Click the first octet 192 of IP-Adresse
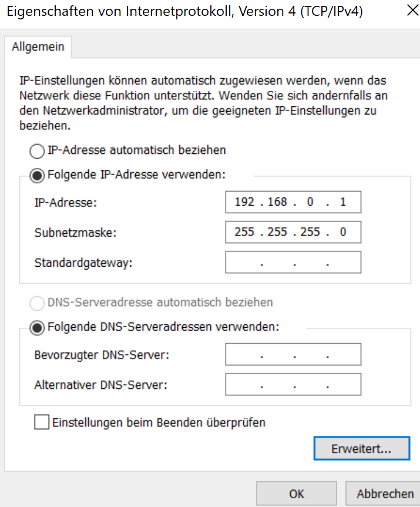Screen dimensions: 420x507 point(244,202)
